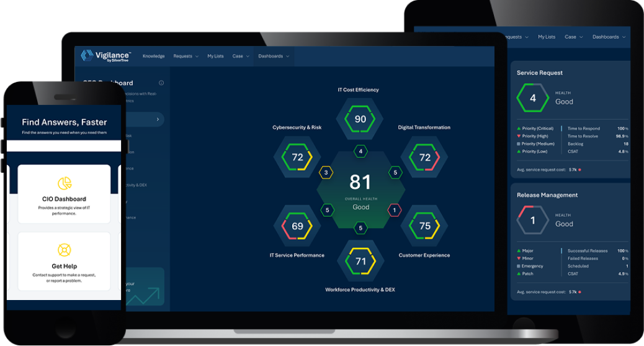
Task: Click small hexagon 5 nearest IT Service Performance
Action: tap(328, 210)
